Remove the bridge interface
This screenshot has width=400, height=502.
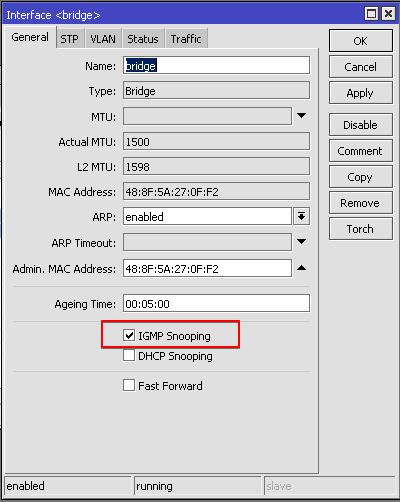tap(361, 203)
